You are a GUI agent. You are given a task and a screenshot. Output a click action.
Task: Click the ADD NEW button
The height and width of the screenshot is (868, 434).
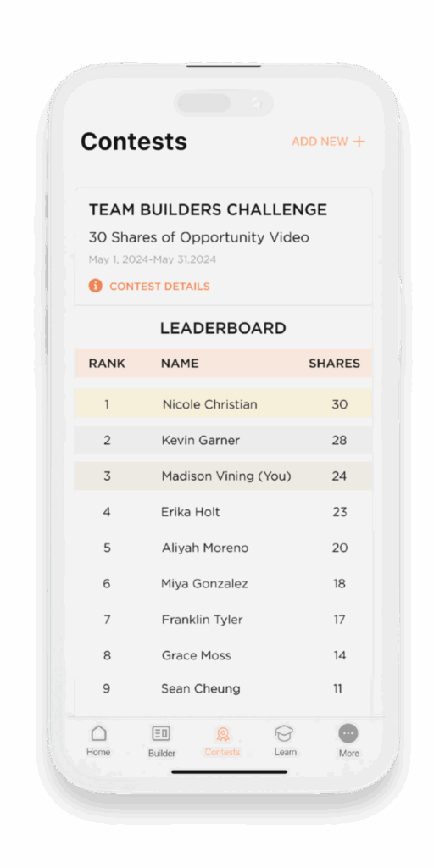click(329, 142)
